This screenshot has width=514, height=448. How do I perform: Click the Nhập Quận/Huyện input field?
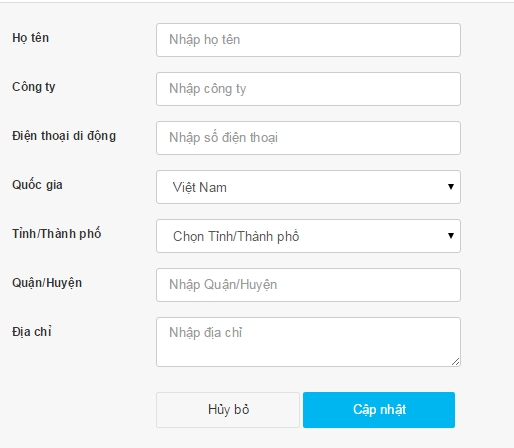[x=308, y=285]
